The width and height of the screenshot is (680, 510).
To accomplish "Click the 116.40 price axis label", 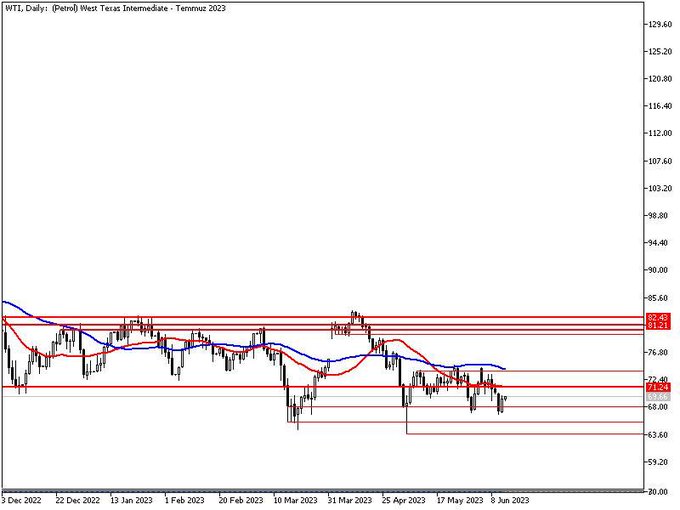I will click(x=660, y=106).
